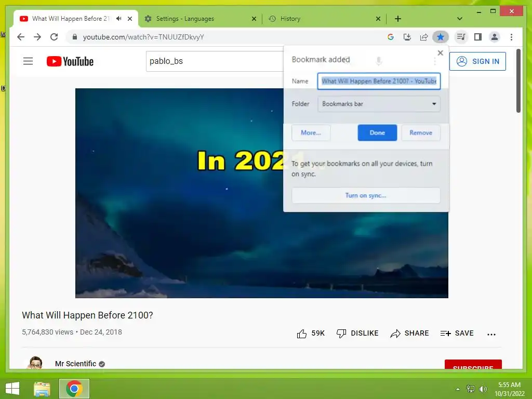
Task: Click the DISLIKE thumbs down button
Action: [x=357, y=334]
